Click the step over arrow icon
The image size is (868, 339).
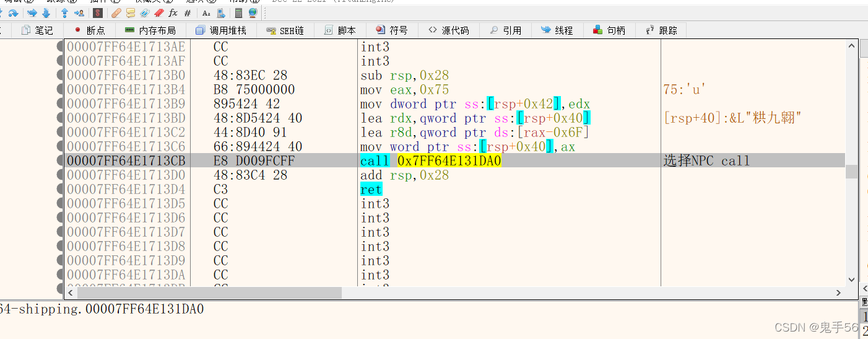pos(13,13)
